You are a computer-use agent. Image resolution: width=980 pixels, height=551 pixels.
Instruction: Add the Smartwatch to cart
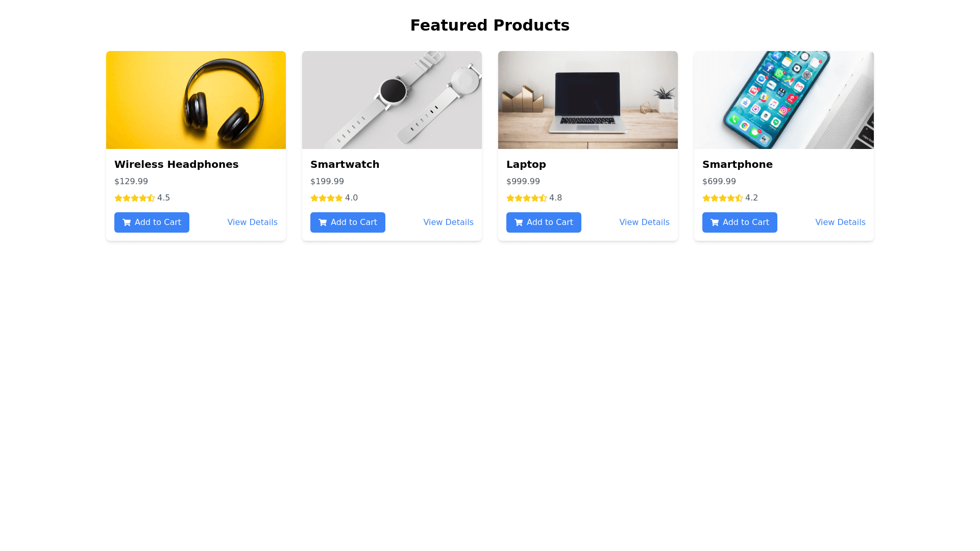(348, 222)
